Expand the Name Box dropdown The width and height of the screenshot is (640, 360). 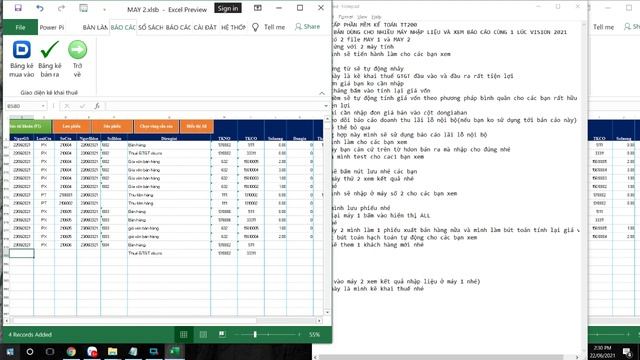click(43, 106)
